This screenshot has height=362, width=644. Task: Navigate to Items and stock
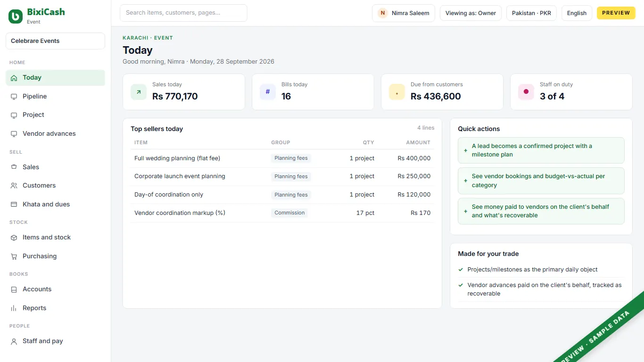tap(55, 238)
